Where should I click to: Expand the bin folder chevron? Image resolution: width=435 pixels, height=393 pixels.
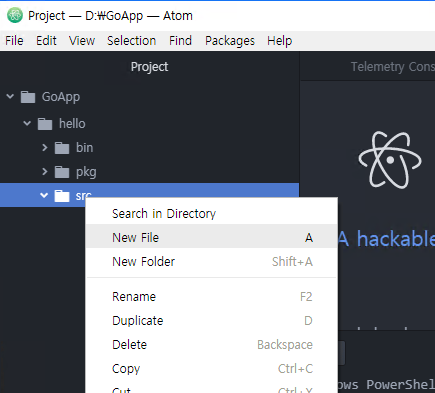pyautogui.click(x=45, y=148)
